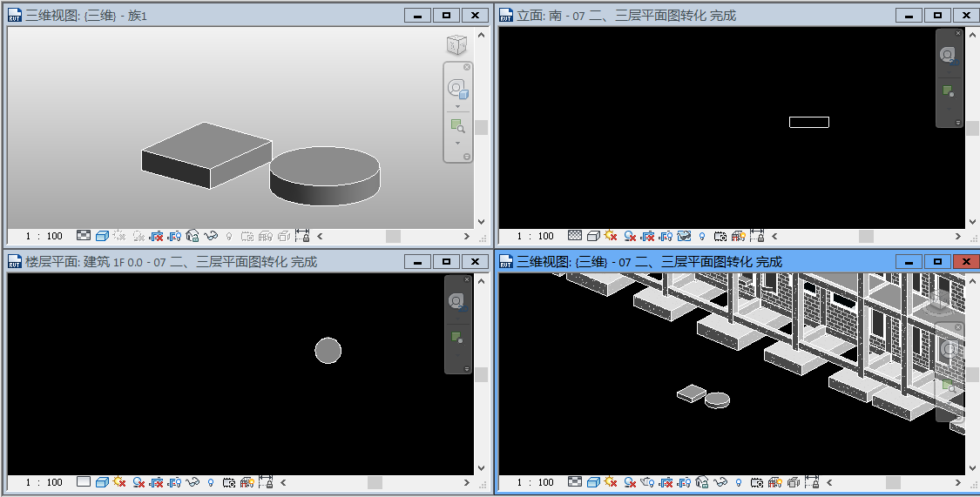This screenshot has width=980, height=497.
Task: Click Reveal Constraints in south elevation view
Action: point(757,236)
